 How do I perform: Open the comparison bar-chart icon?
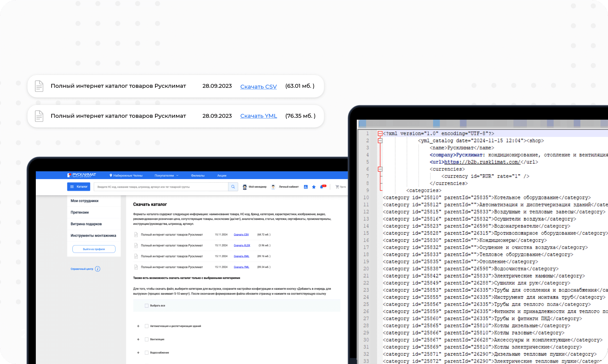tap(306, 187)
